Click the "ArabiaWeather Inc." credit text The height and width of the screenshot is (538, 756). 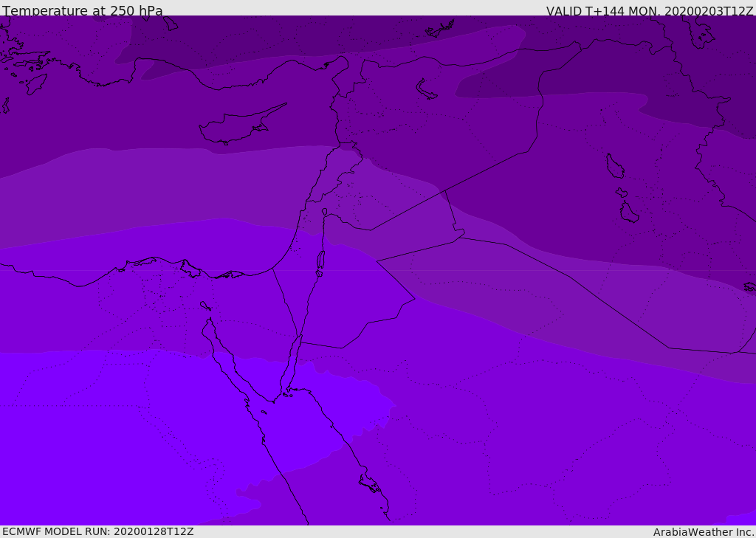[704, 532]
